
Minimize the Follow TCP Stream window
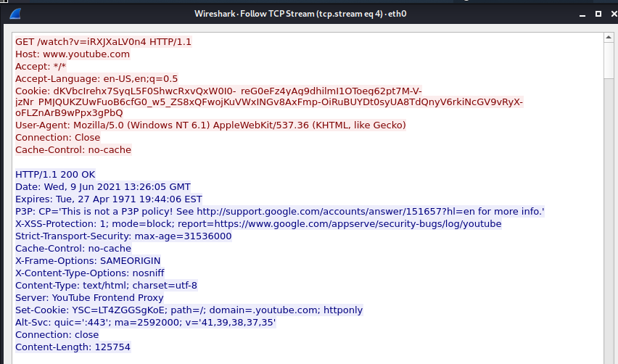[582, 14]
